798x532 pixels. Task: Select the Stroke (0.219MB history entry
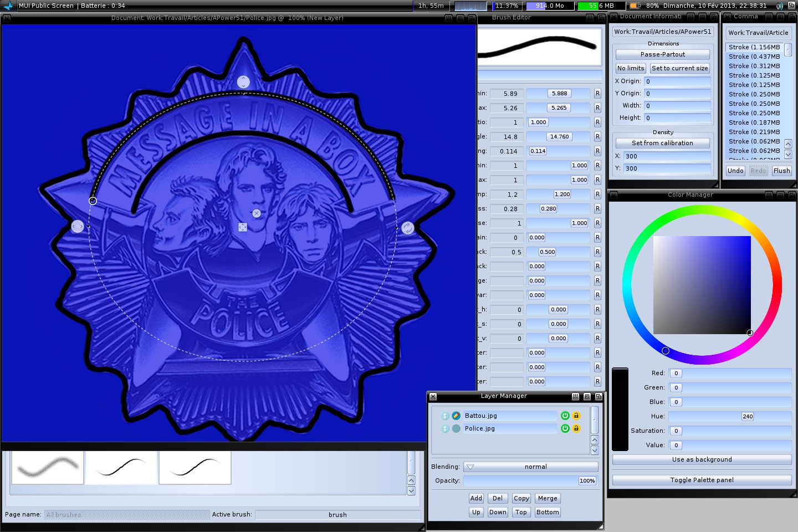[754, 132]
